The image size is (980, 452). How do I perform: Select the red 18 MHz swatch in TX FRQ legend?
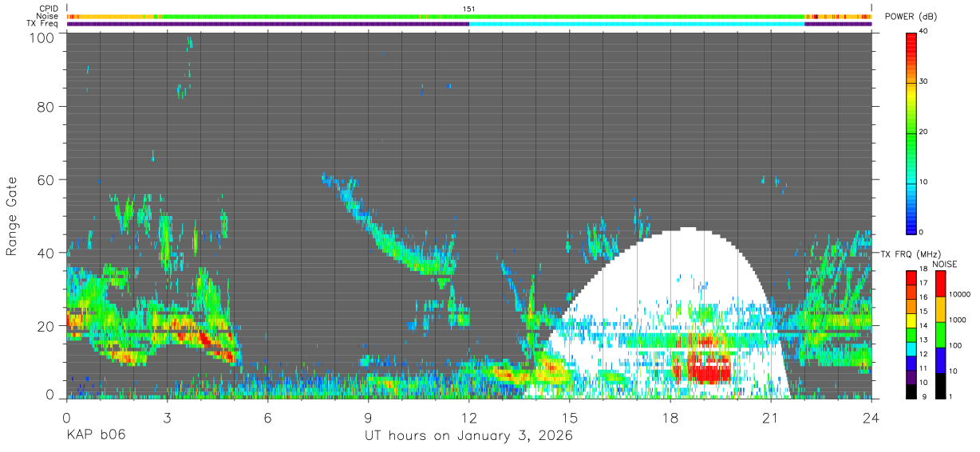coord(911,278)
